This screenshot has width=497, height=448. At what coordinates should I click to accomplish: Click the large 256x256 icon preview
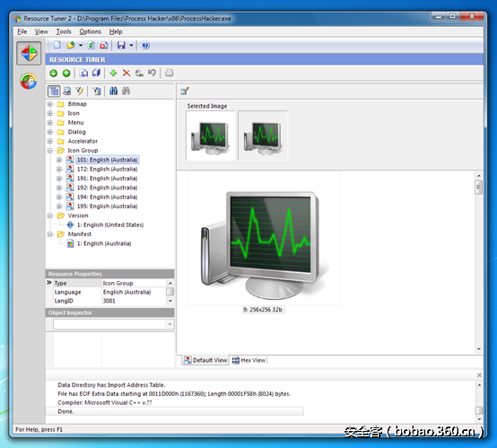(x=264, y=238)
